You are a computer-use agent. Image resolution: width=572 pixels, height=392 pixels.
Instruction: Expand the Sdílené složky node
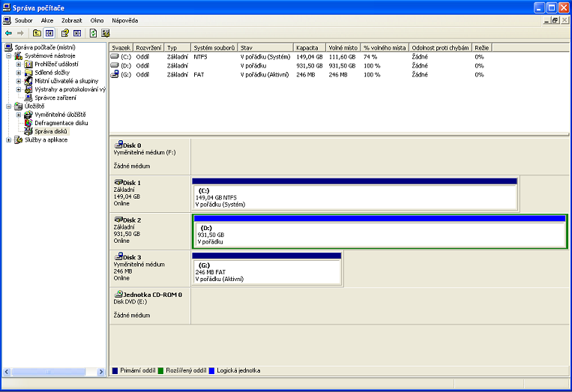pyautogui.click(x=19, y=73)
